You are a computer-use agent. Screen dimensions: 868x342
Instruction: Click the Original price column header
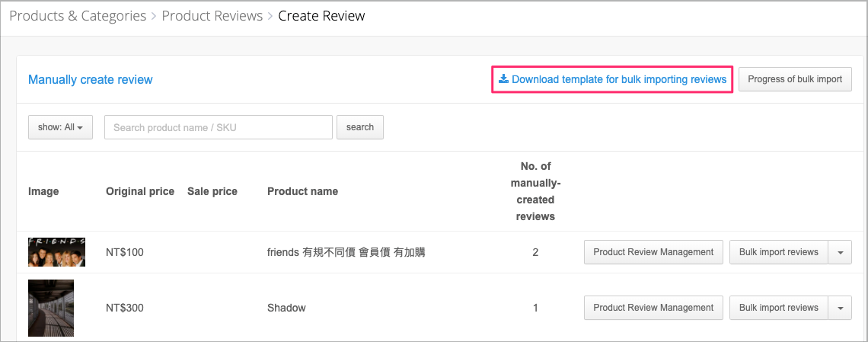tap(140, 191)
